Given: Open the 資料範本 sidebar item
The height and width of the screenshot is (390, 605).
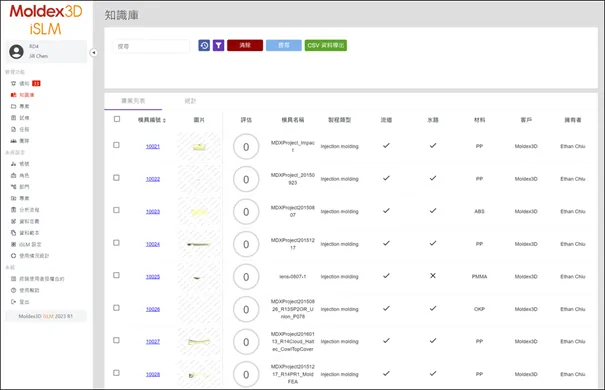Looking at the screenshot, I should coord(25,233).
